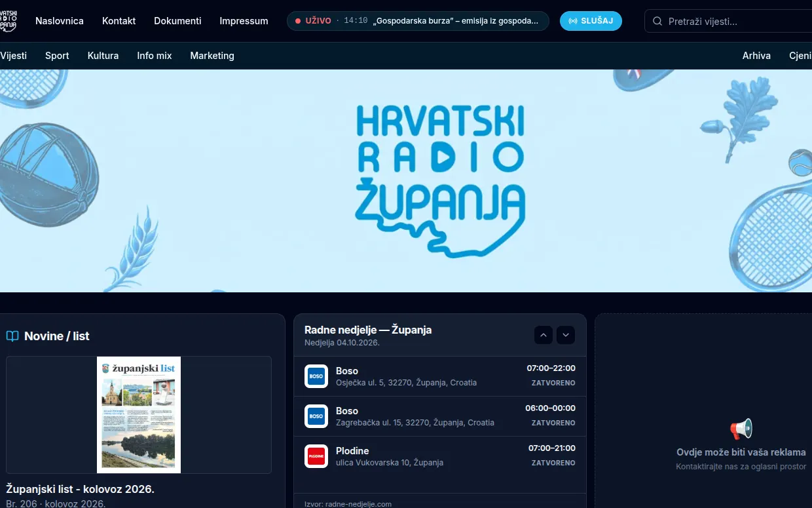This screenshot has width=812, height=508.
Task: Click the Novine / list section heading
Action: 57,336
